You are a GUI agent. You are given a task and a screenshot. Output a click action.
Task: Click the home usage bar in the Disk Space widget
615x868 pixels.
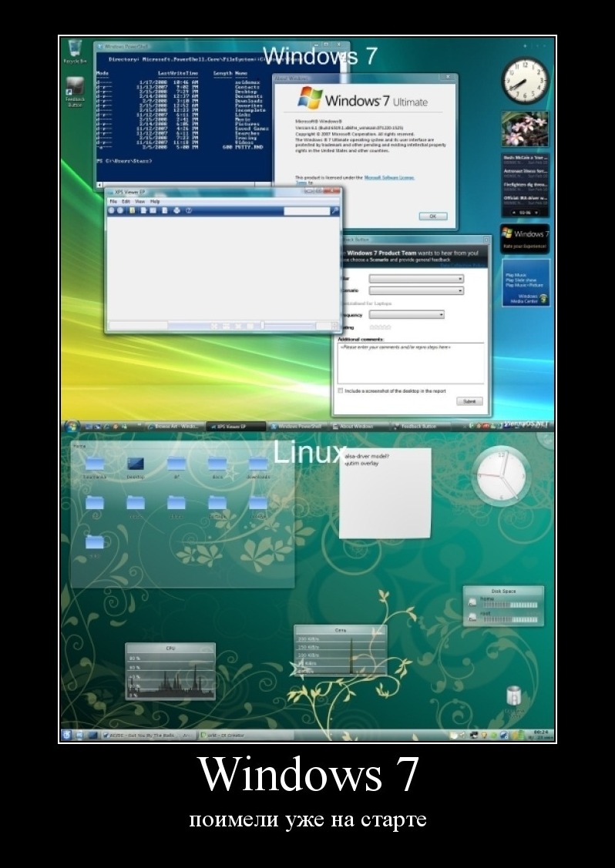click(x=510, y=605)
